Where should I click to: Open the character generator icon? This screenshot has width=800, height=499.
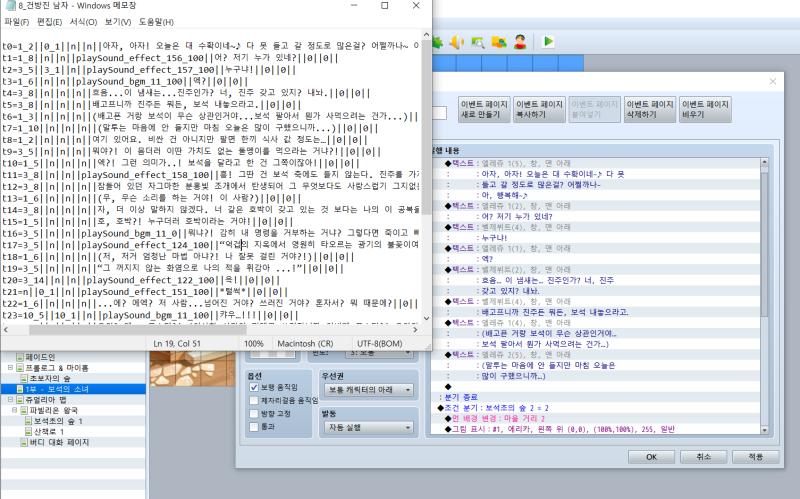pyautogui.click(x=520, y=42)
